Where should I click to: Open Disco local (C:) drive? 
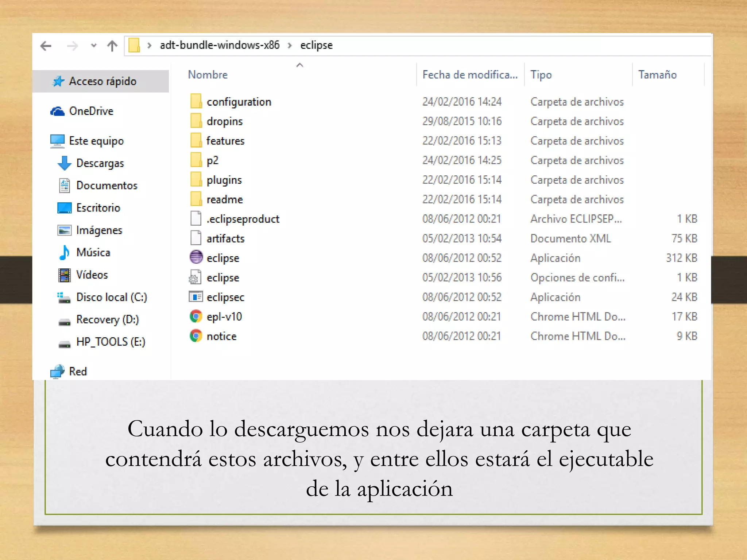[111, 297]
